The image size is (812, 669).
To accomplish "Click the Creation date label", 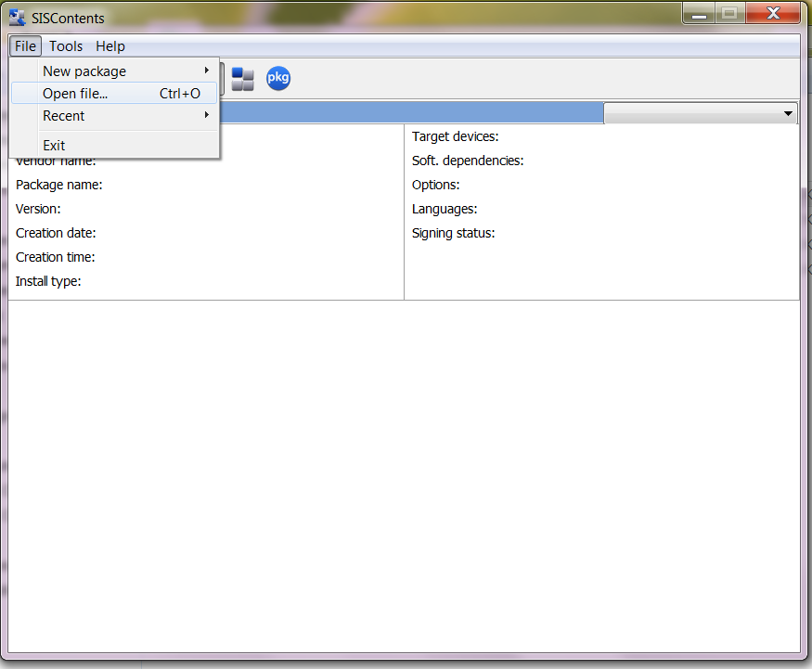I will pyautogui.click(x=56, y=233).
